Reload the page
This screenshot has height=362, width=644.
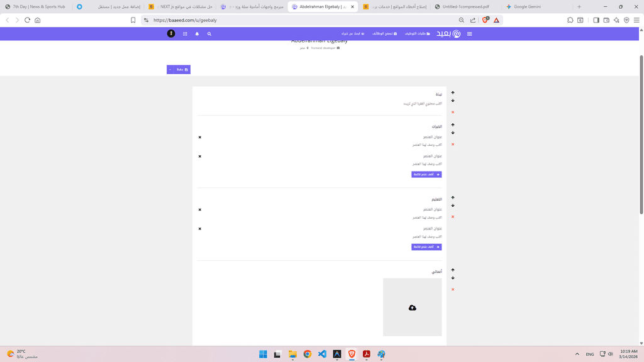(27, 20)
